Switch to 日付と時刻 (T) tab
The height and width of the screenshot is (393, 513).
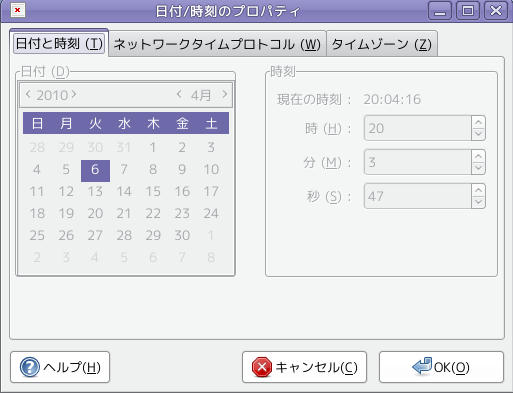point(59,44)
